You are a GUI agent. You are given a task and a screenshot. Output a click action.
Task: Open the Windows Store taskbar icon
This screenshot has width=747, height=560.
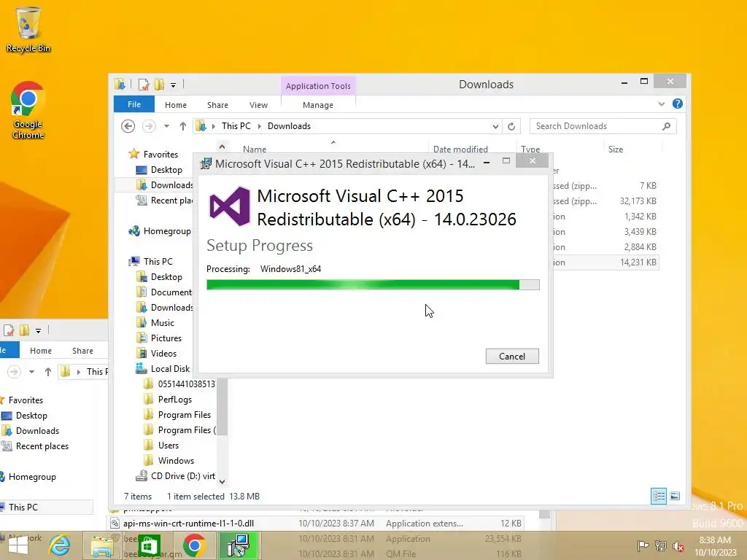click(149, 545)
